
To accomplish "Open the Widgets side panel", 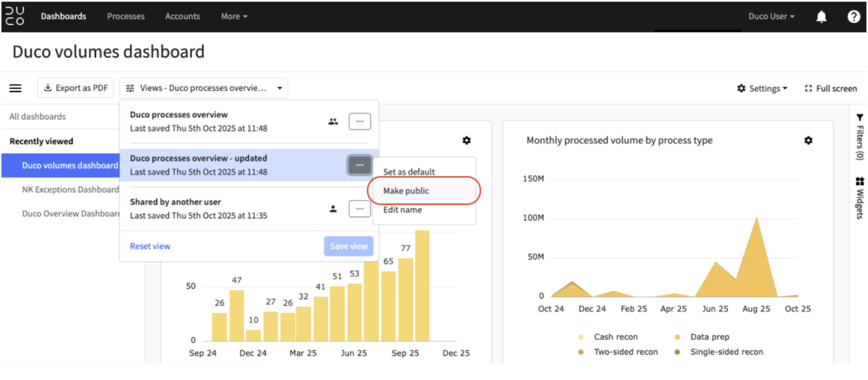I will pyautogui.click(x=859, y=198).
